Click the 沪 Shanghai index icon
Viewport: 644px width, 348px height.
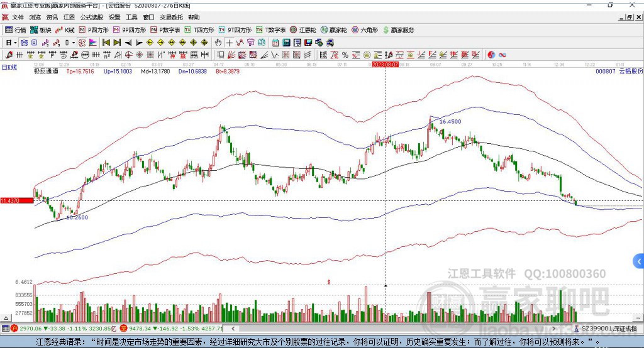coord(14,329)
